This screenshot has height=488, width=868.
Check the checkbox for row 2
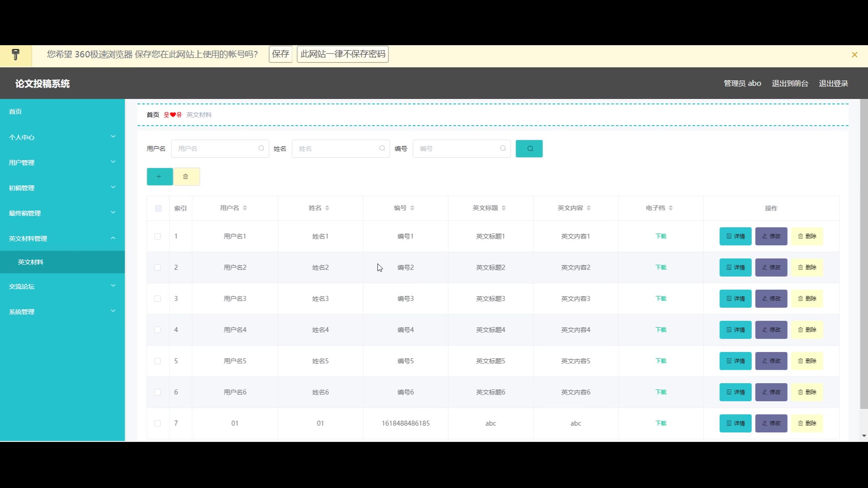157,267
